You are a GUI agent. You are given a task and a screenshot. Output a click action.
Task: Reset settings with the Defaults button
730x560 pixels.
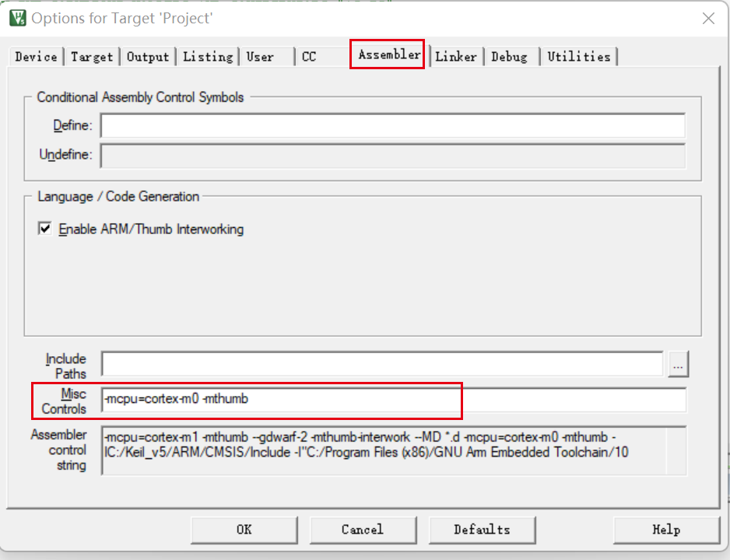click(482, 530)
